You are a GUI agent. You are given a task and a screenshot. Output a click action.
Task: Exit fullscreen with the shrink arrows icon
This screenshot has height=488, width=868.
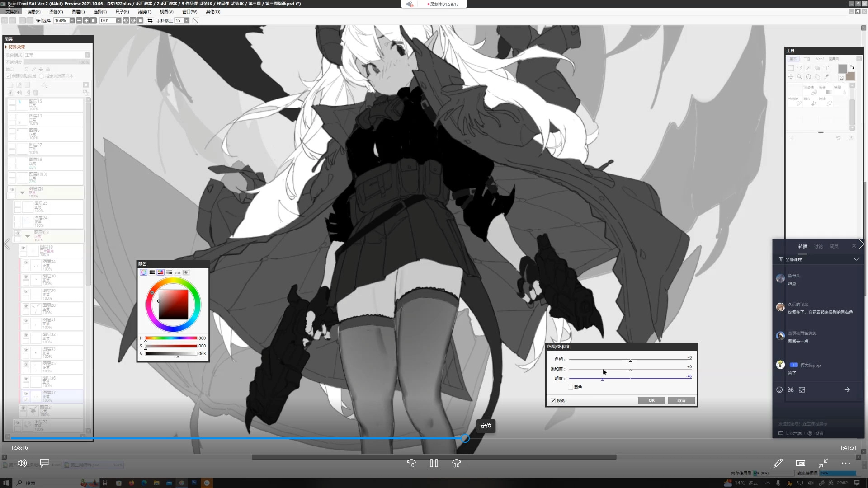[823, 463]
